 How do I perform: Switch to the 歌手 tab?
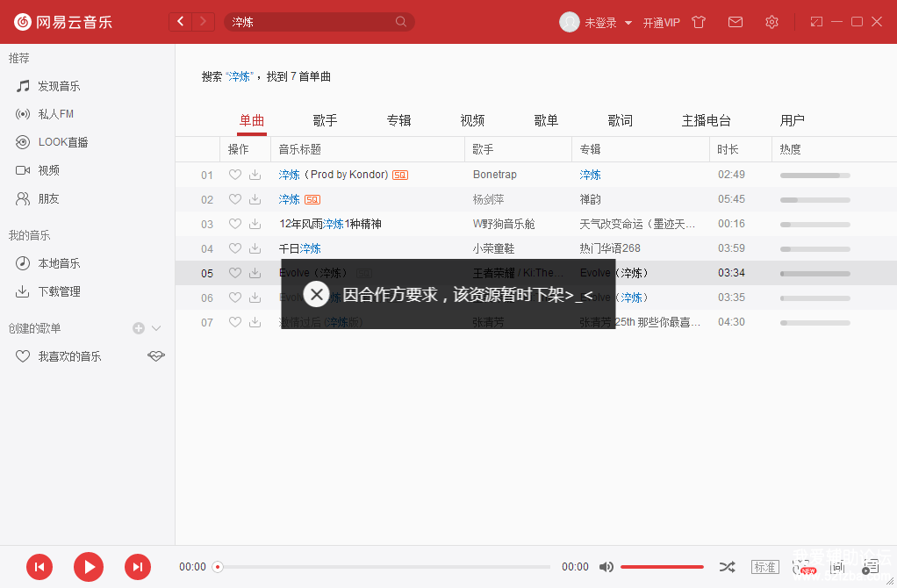(x=325, y=120)
